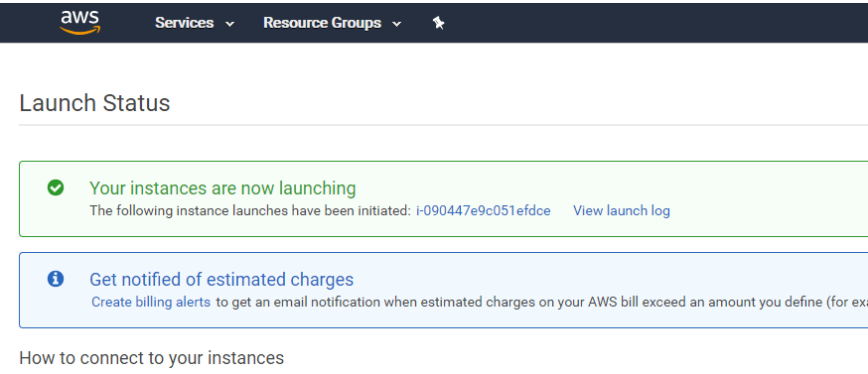Select the 'Your instances are now launching' title
This screenshot has height=374, width=868.
tap(222, 188)
